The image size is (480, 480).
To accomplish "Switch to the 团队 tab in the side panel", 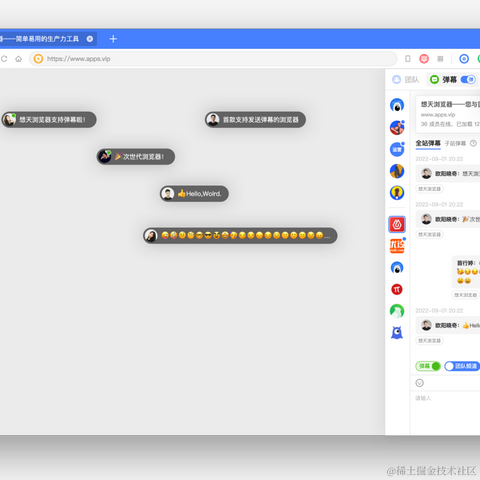I will click(405, 80).
